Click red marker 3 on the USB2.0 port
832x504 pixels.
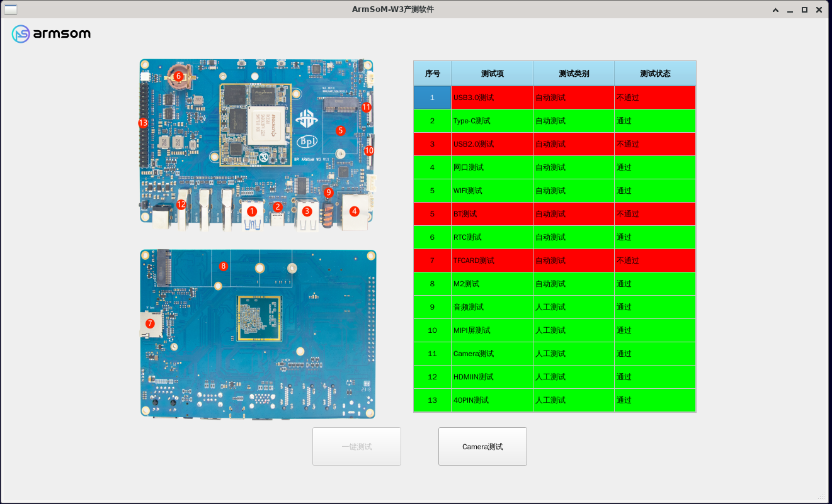(307, 211)
